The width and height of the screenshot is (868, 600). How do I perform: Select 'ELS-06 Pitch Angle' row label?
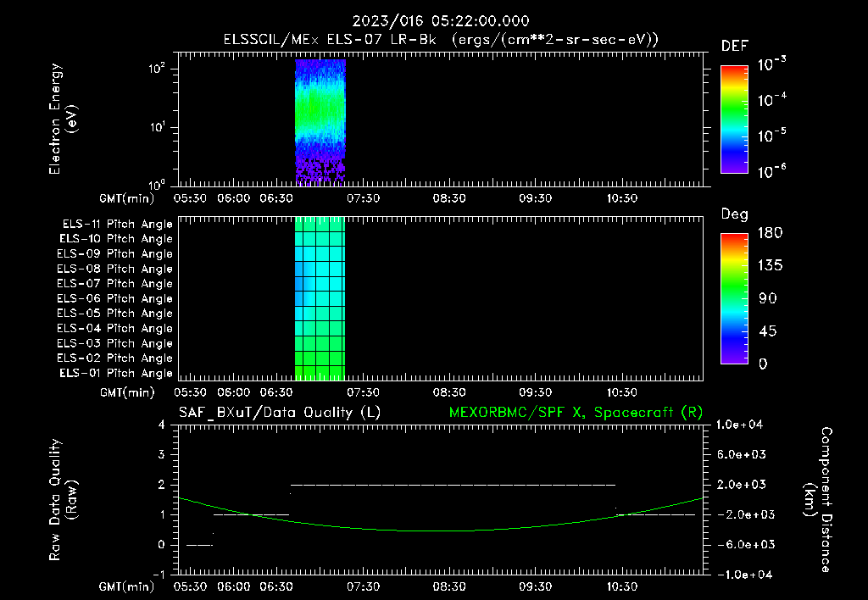point(114,299)
